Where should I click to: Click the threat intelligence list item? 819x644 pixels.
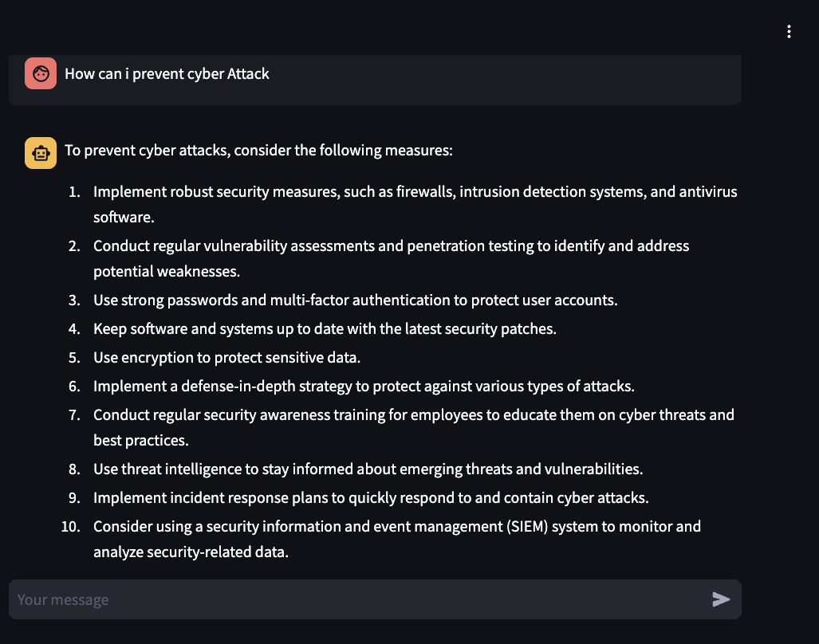point(368,469)
